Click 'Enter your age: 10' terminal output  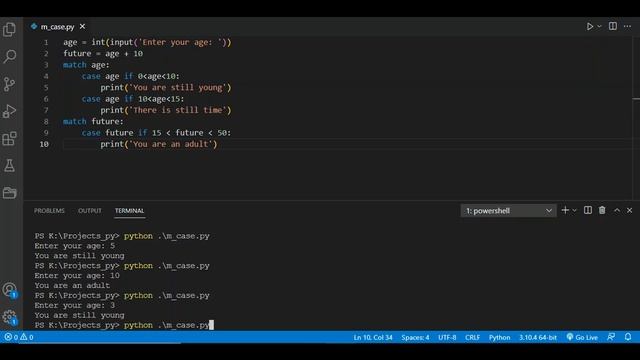coord(77,276)
